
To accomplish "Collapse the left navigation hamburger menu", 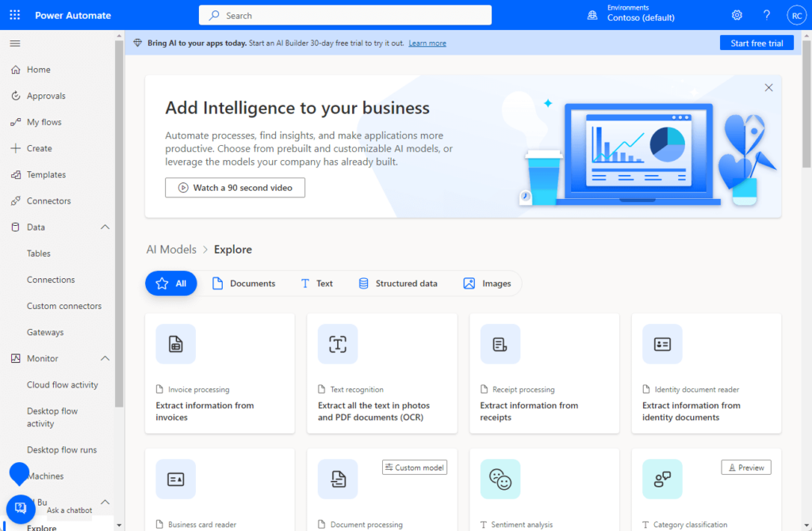I will coord(15,44).
